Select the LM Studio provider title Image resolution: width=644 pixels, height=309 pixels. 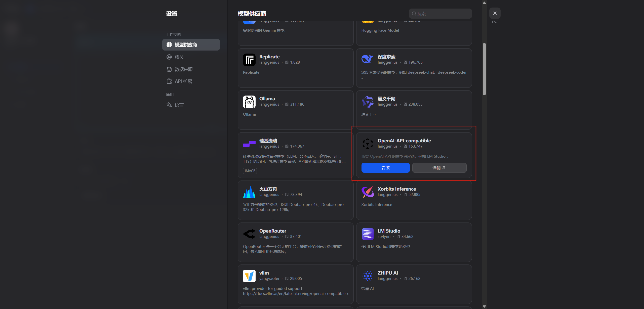click(389, 231)
